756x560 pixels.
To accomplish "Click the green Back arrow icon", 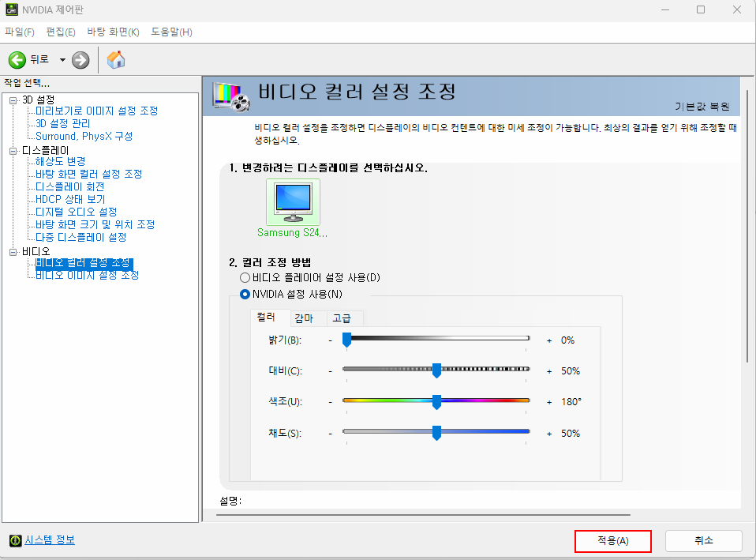I will pos(17,60).
